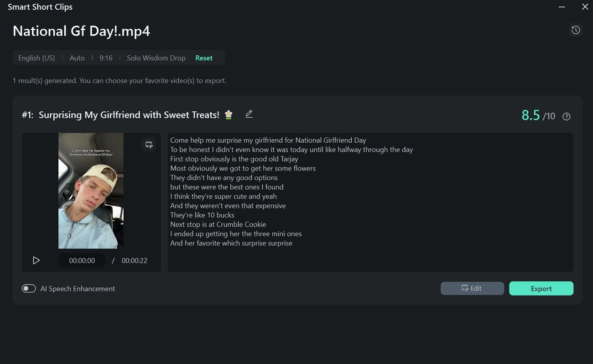Click the English (US) language setting
The height and width of the screenshot is (364, 593).
[36, 58]
